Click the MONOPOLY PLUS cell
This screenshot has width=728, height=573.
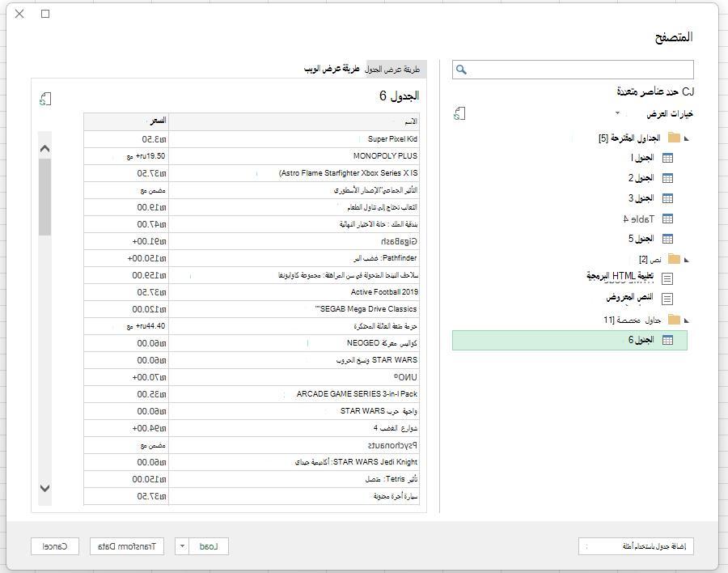[x=294, y=156]
